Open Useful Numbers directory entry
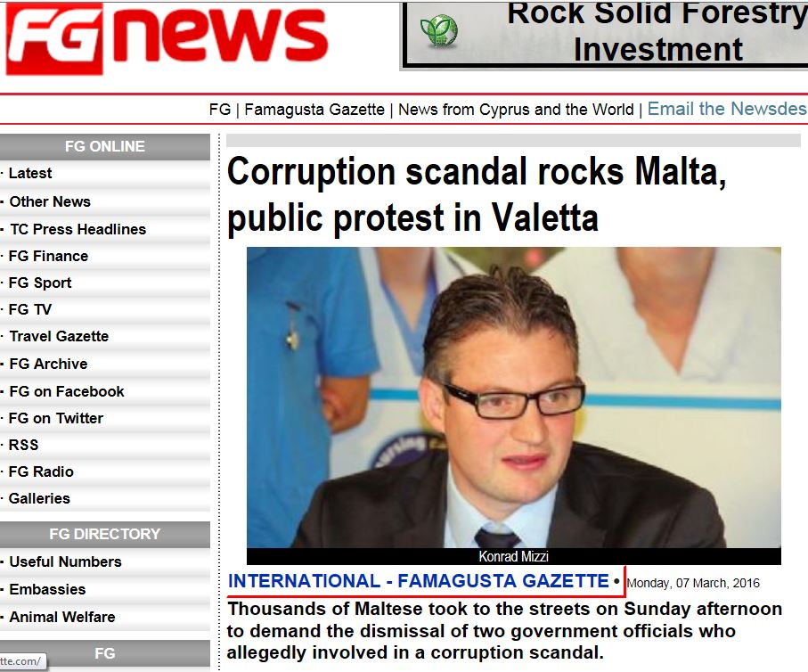 click(65, 561)
